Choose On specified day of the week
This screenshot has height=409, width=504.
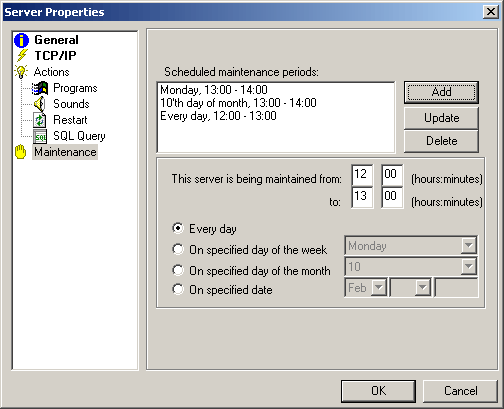(x=178, y=249)
